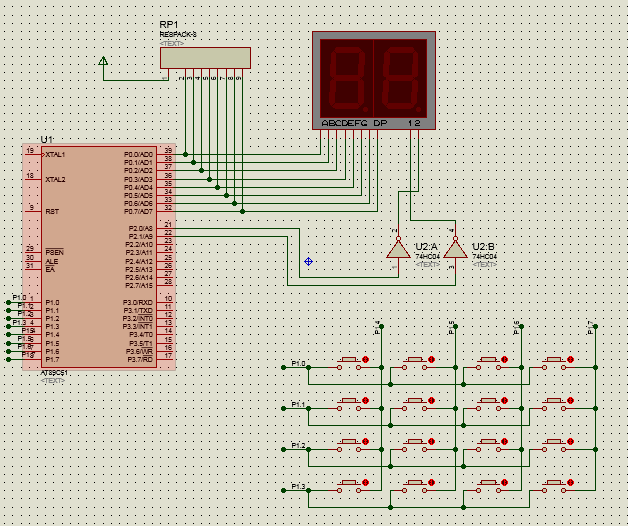Click the P1.1 row terminal dot of keypad
The height and width of the screenshot is (526, 628).
(x=284, y=409)
